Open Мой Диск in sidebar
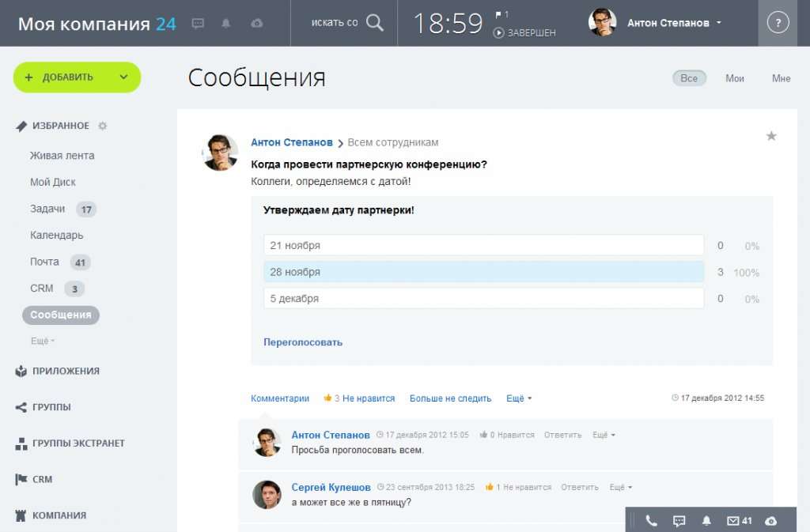 tap(53, 182)
